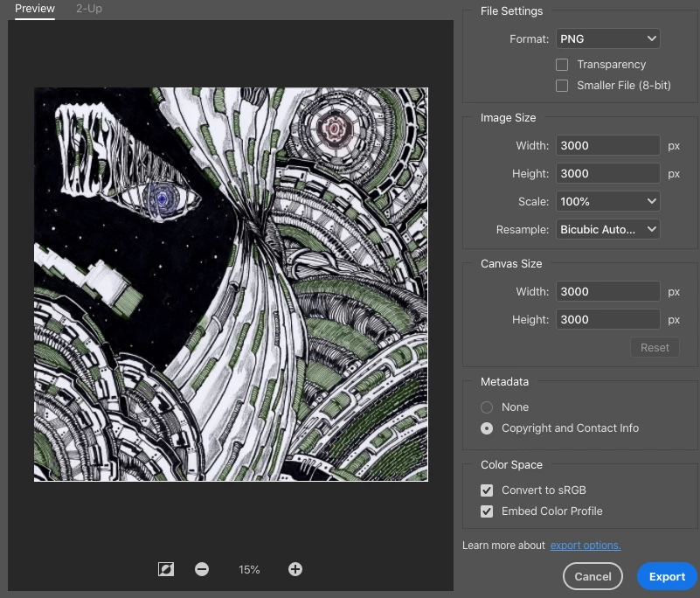The width and height of the screenshot is (700, 598).
Task: Select Copyright and Contact Info metadata
Action: point(487,428)
